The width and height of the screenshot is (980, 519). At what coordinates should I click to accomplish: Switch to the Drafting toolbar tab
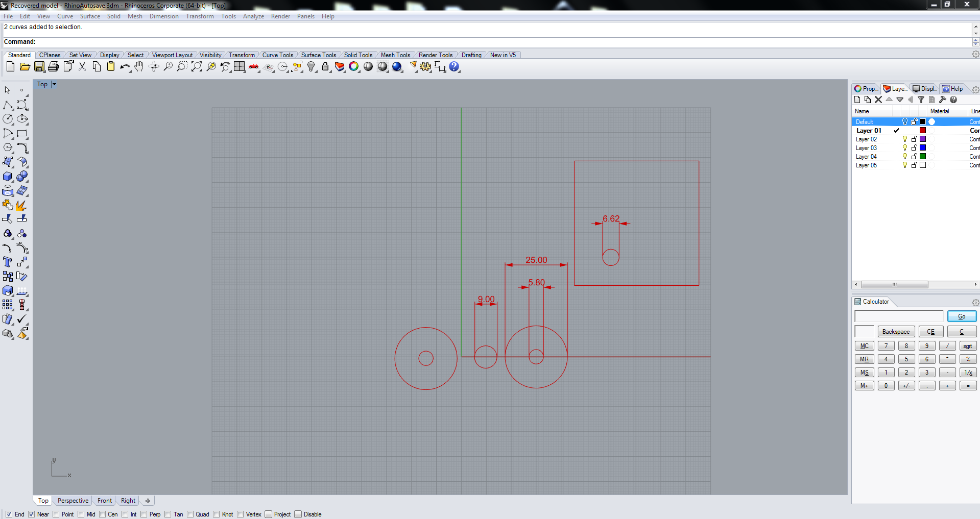(471, 55)
